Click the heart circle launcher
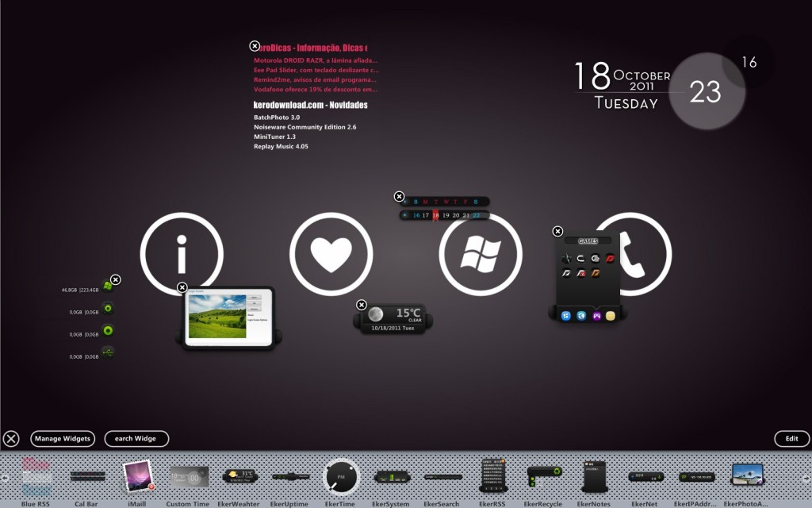 click(x=331, y=254)
